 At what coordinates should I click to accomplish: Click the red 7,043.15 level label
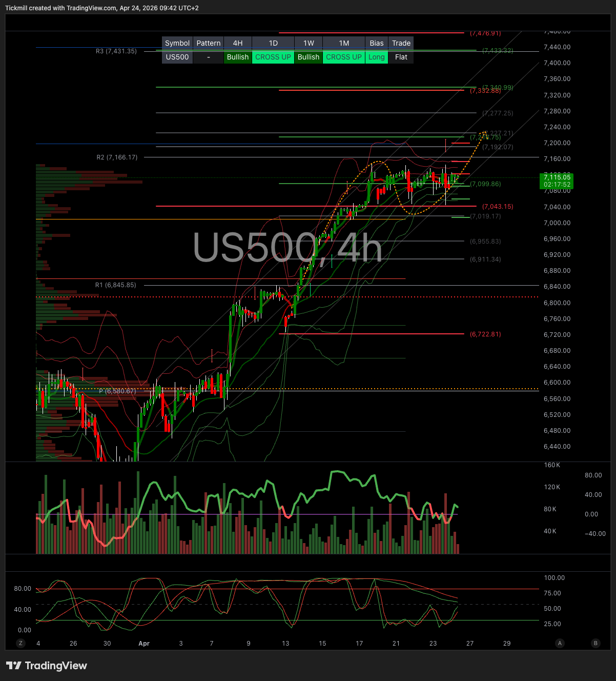click(x=497, y=207)
